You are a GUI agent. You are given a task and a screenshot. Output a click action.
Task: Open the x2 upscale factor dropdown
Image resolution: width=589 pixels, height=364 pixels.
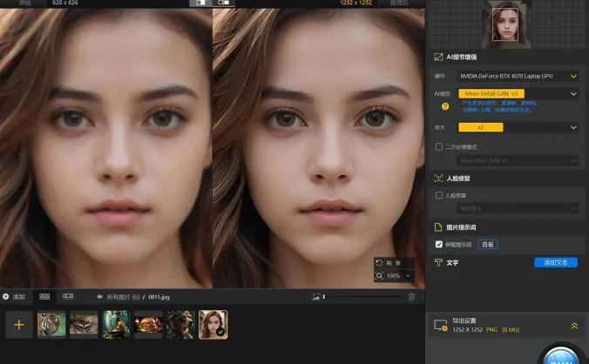tap(518, 127)
